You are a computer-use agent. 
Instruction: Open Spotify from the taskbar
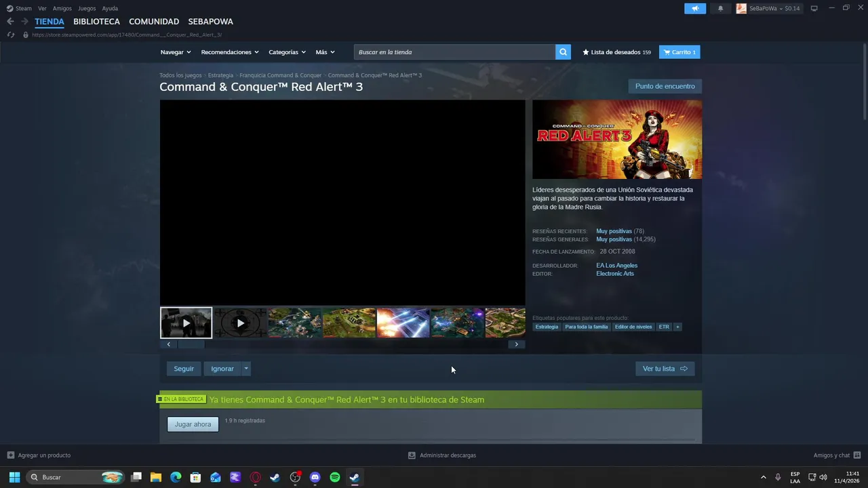point(335,477)
